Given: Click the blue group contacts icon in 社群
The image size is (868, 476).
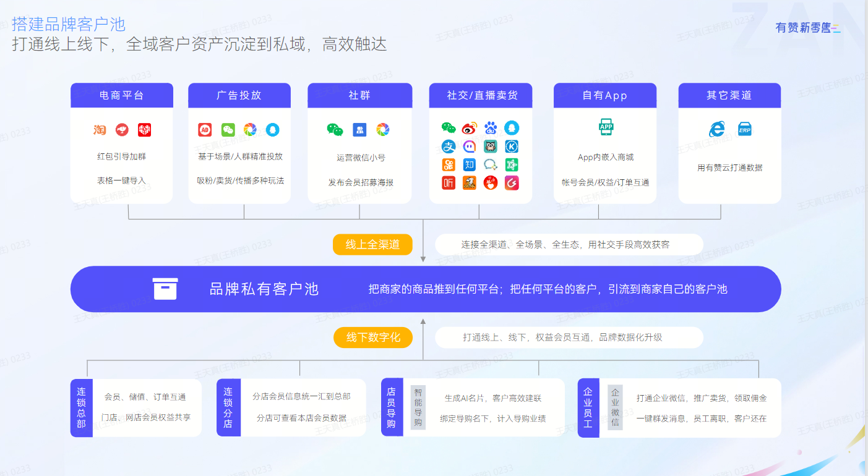Looking at the screenshot, I should point(359,130).
